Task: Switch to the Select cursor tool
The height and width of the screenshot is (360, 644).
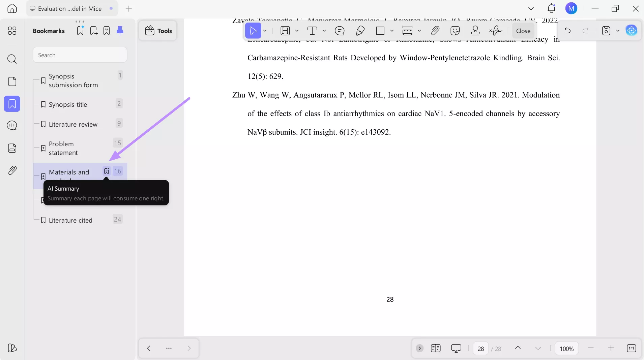Action: click(x=253, y=31)
